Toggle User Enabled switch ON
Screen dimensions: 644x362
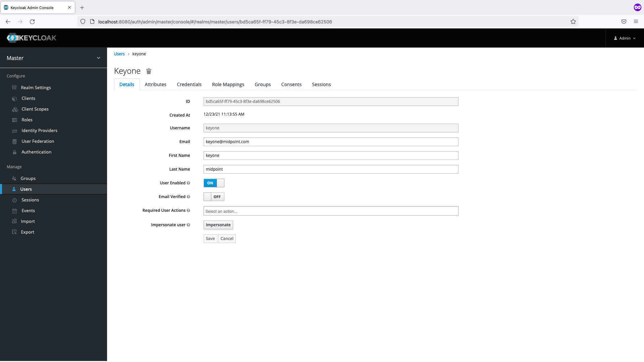(x=214, y=183)
